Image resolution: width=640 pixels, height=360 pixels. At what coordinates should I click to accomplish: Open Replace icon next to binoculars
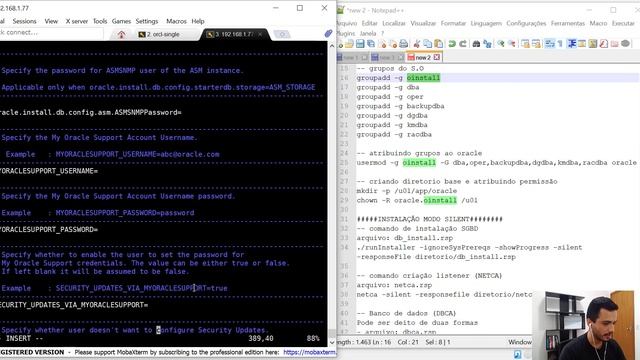(487, 44)
